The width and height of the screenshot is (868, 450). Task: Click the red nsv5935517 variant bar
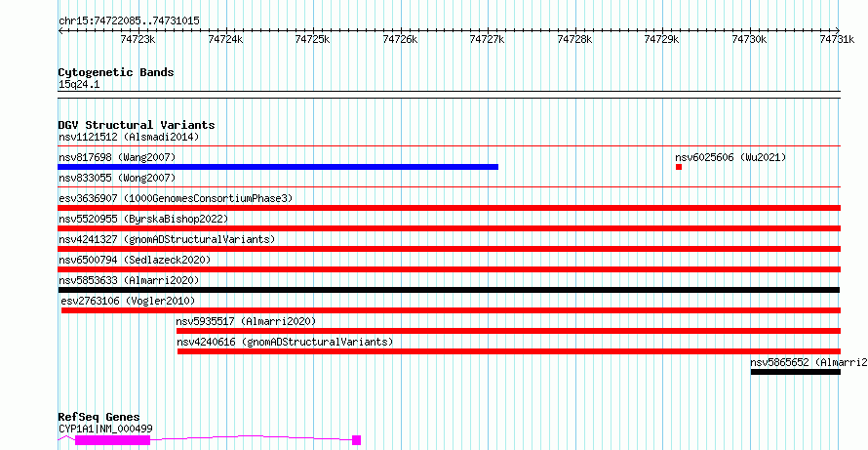(509, 331)
